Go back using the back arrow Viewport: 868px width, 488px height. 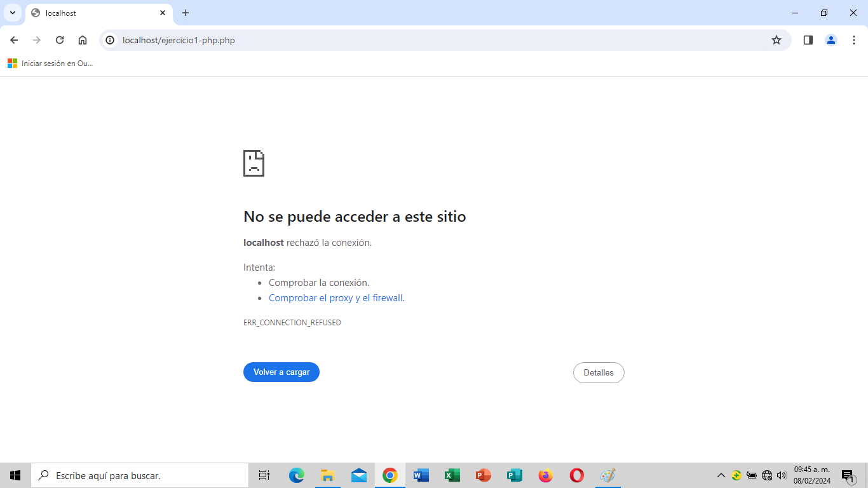(x=14, y=40)
